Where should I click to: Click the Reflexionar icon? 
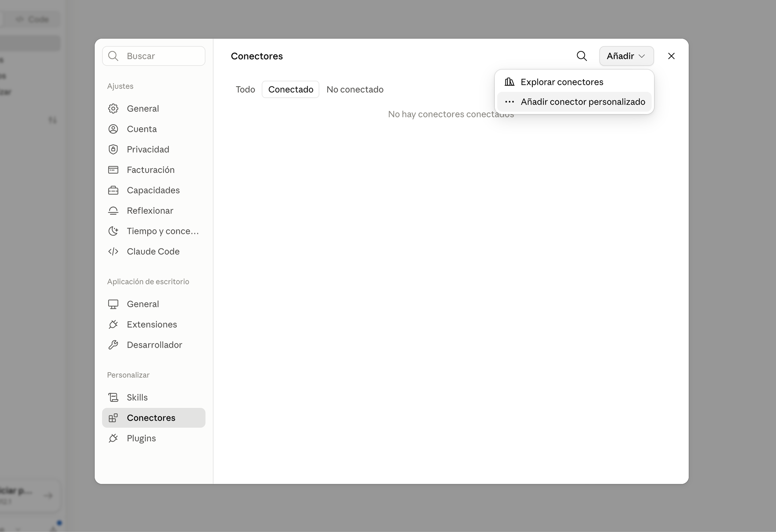113,210
